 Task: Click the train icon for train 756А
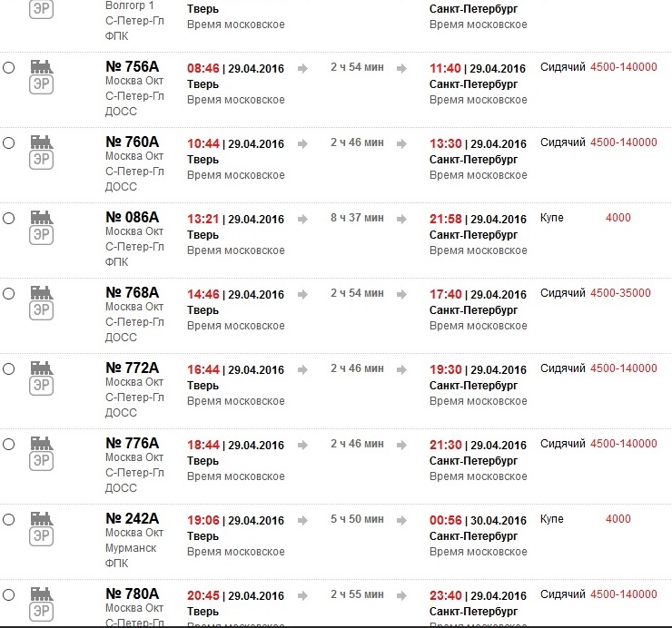tap(41, 66)
